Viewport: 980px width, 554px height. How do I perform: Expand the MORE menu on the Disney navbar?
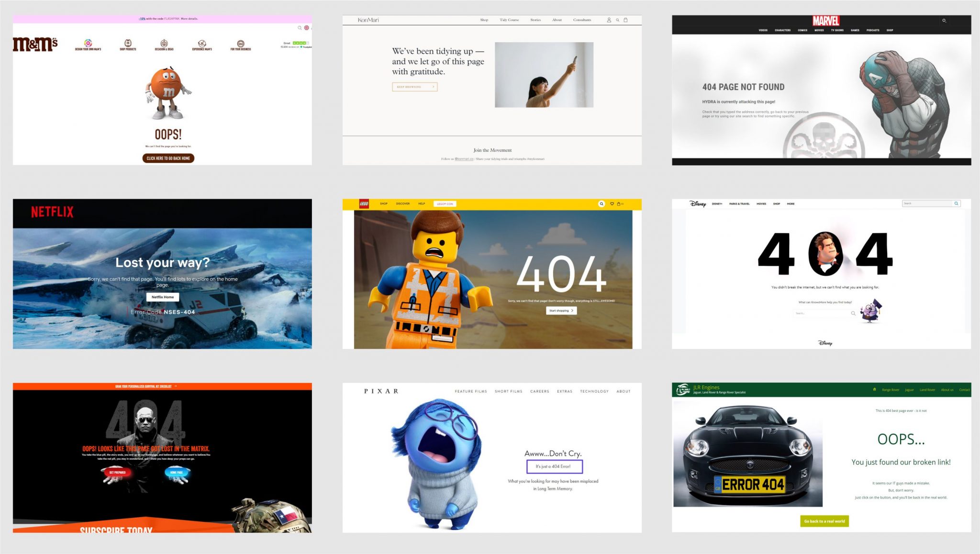tap(791, 204)
